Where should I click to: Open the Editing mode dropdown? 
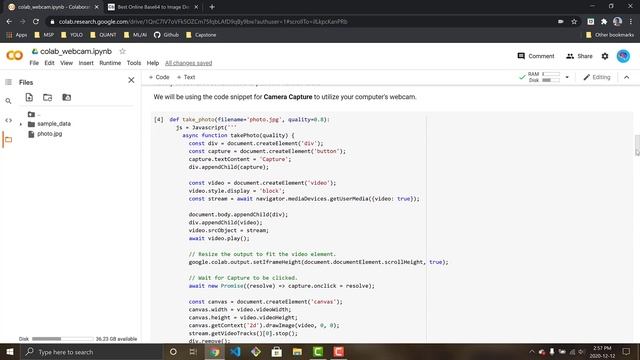tap(597, 77)
